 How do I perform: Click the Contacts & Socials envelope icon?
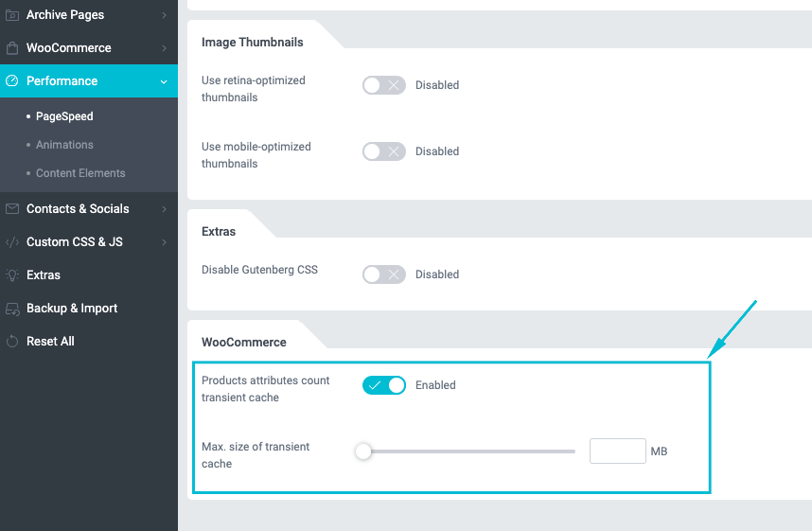[11, 209]
